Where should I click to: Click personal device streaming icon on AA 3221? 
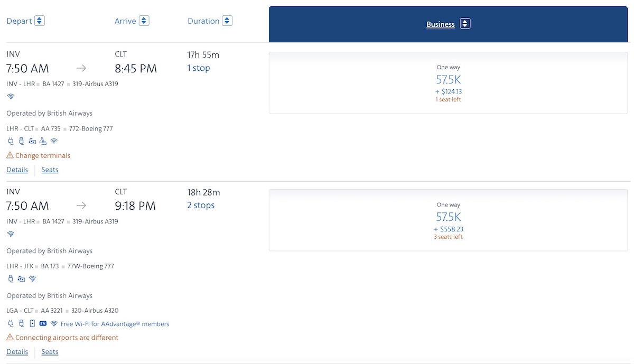pos(32,323)
